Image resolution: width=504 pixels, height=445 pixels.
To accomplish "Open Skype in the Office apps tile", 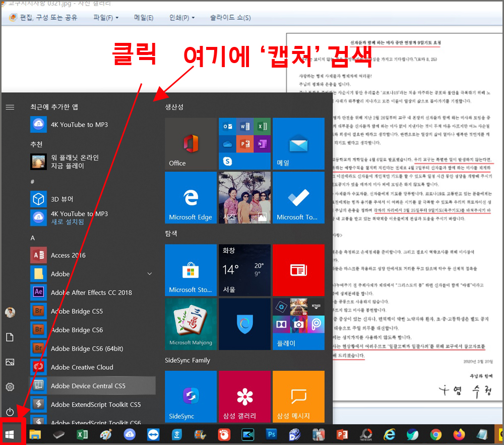I will [228, 161].
